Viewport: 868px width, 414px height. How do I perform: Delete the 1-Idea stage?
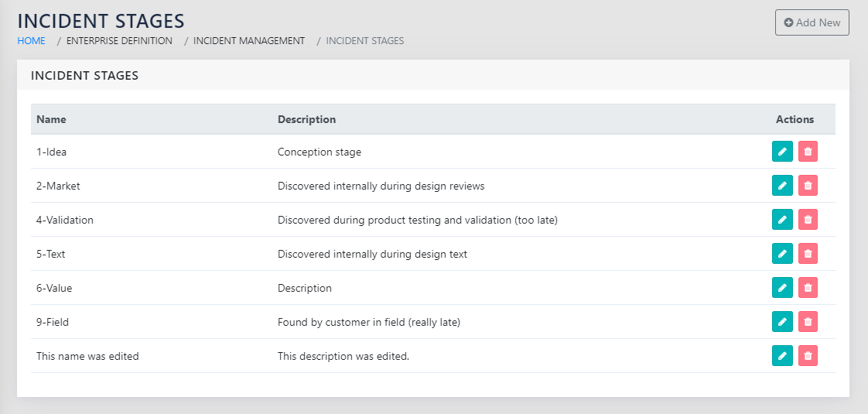808,152
